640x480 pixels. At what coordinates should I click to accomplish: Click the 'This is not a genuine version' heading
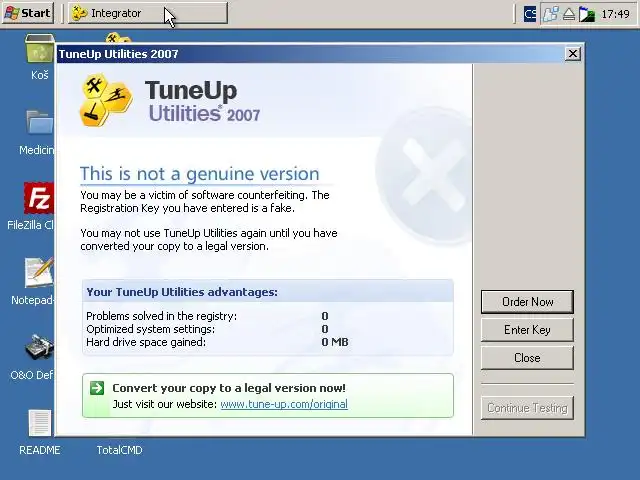200,174
